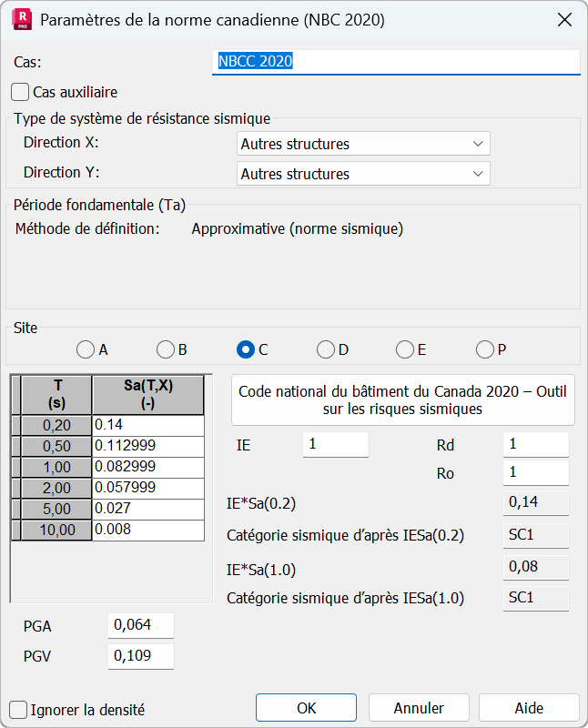The width and height of the screenshot is (588, 728).
Task: Select site class C radio button
Action: (246, 349)
